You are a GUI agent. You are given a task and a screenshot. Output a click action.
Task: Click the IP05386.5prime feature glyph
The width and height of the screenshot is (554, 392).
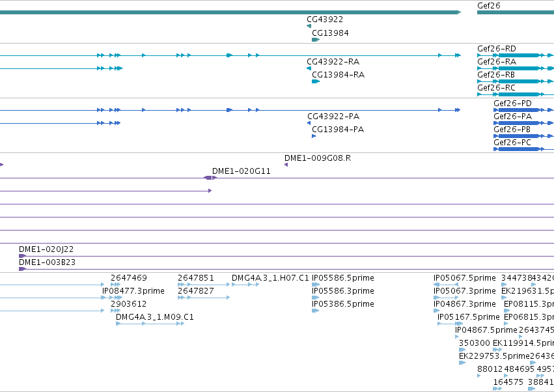(316, 311)
